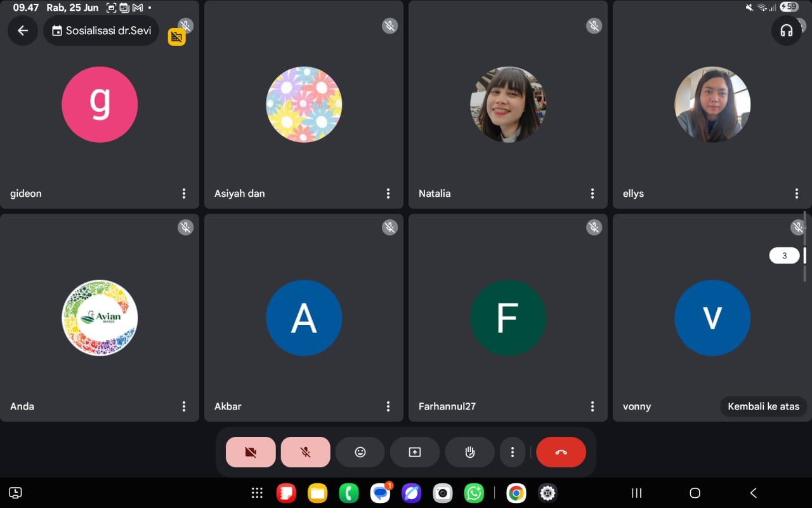812x508 pixels.
Task: Open more options in call controls
Action: click(513, 452)
